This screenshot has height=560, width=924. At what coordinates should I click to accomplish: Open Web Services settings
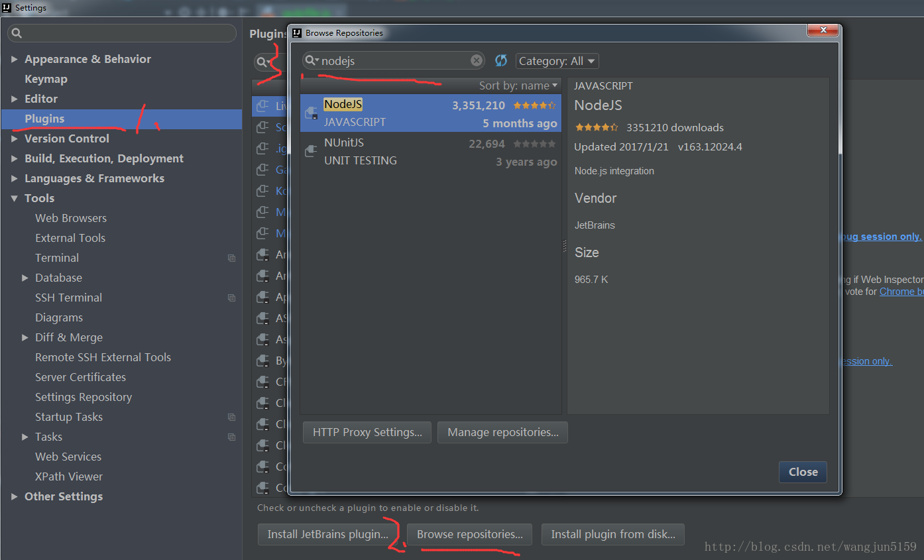[x=68, y=457]
